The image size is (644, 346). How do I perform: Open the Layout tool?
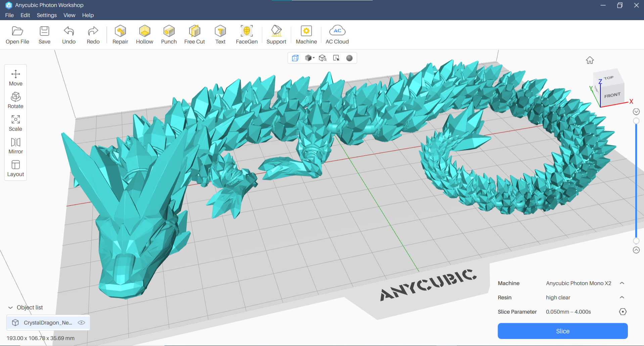[x=16, y=168]
